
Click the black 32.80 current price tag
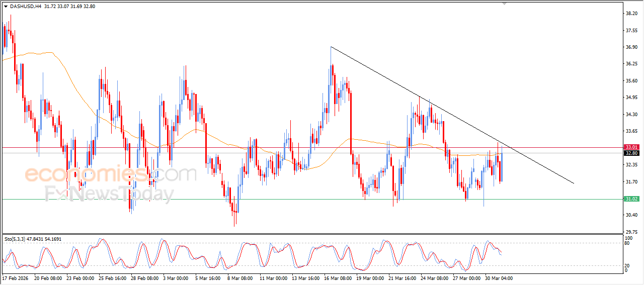[631, 153]
